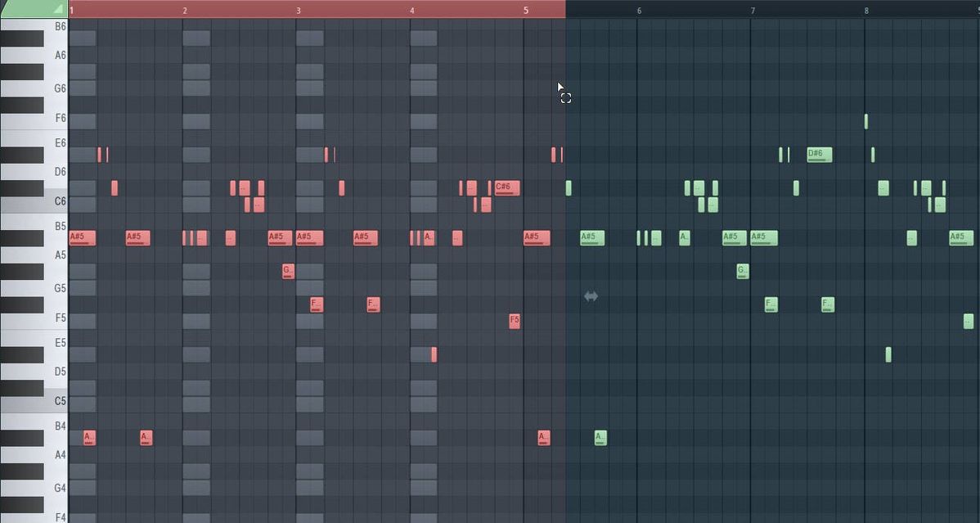Select the green note on the E5 row

[888, 354]
